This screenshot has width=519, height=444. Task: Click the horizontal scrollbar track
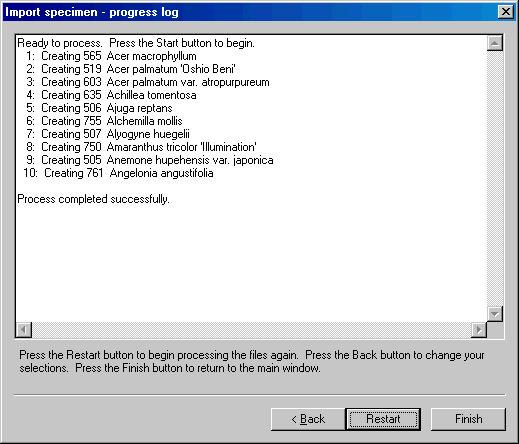click(251, 330)
